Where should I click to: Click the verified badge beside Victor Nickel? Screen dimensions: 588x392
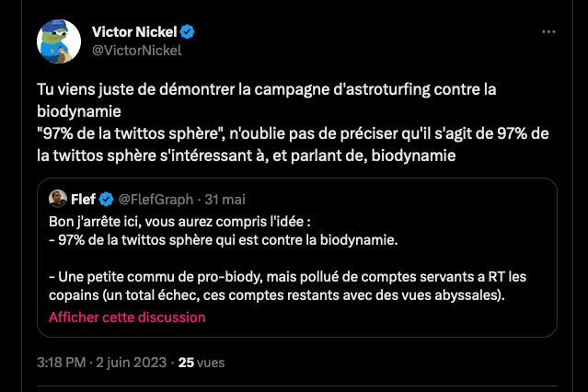coord(188,32)
